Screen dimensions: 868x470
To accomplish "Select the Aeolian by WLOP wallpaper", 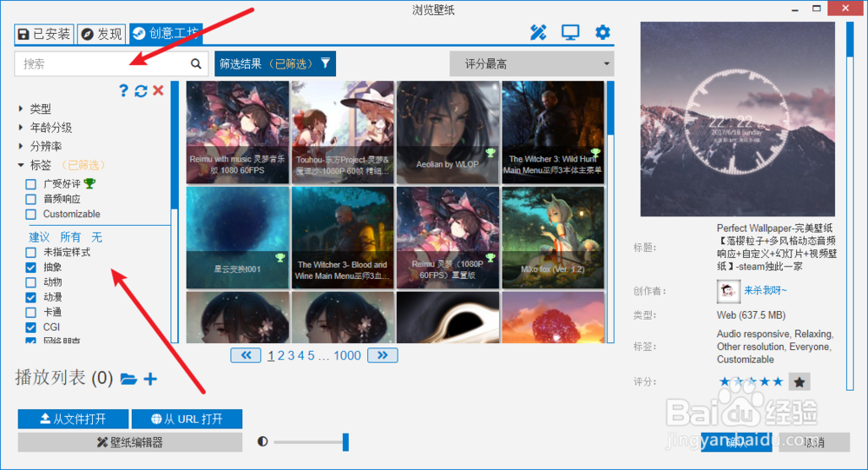I will [448, 132].
